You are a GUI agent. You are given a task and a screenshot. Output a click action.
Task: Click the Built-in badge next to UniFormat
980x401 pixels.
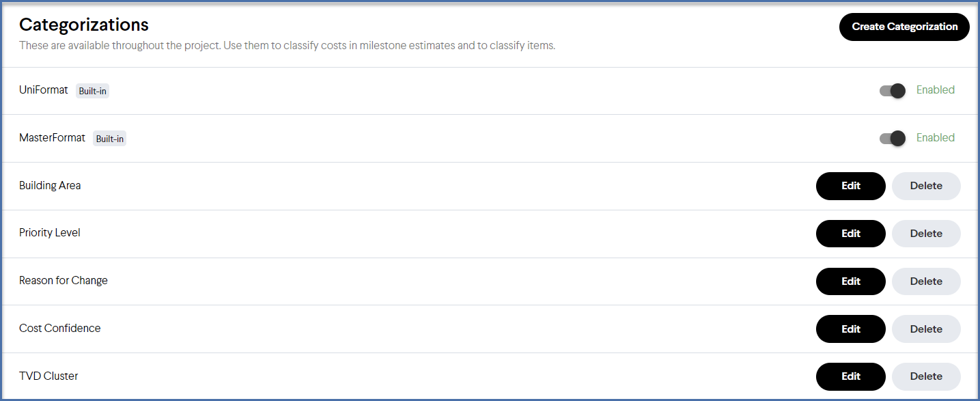[x=92, y=90]
